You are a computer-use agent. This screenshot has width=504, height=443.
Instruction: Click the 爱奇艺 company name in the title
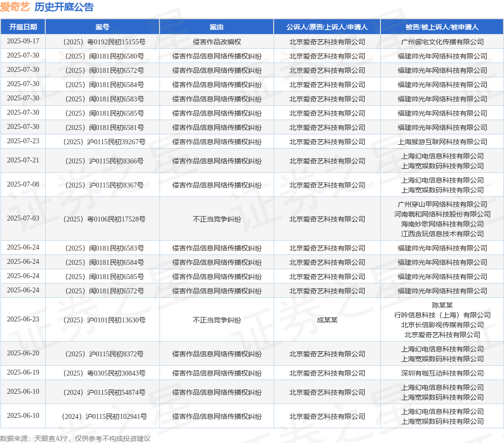coord(15,7)
